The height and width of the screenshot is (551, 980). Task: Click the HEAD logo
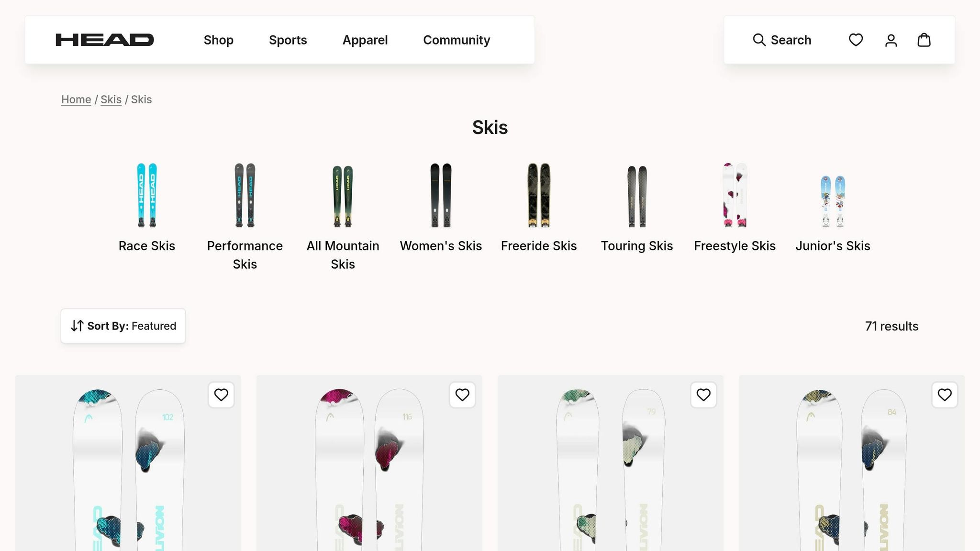click(x=105, y=40)
